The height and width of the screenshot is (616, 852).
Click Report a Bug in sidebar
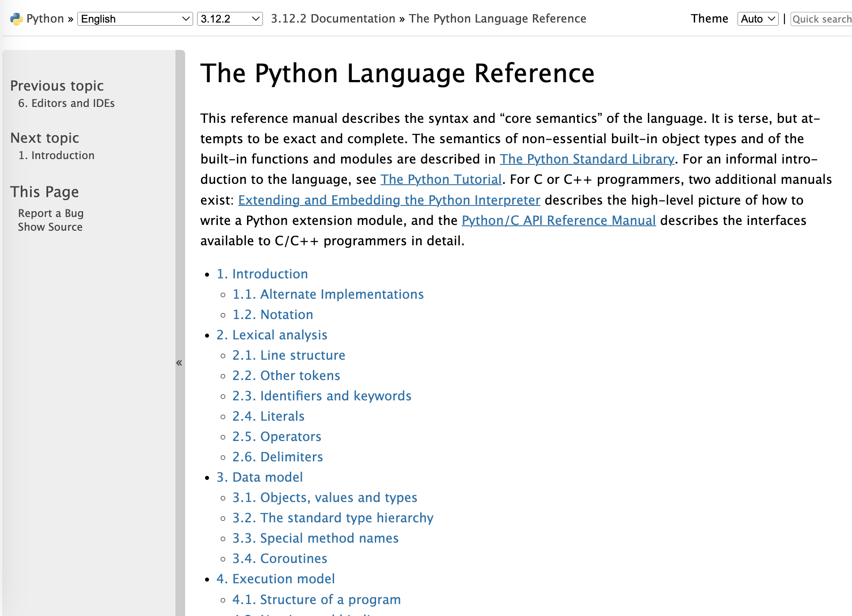pos(51,213)
